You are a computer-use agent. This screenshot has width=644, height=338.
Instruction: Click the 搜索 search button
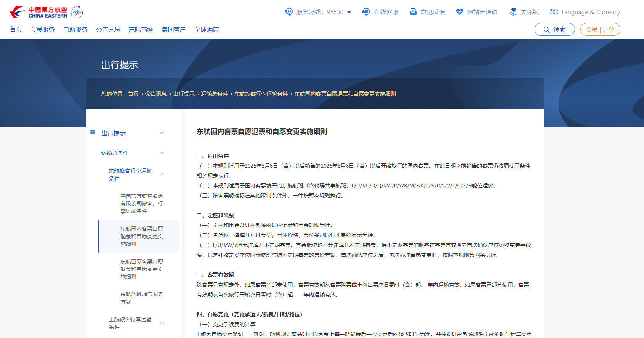point(555,29)
